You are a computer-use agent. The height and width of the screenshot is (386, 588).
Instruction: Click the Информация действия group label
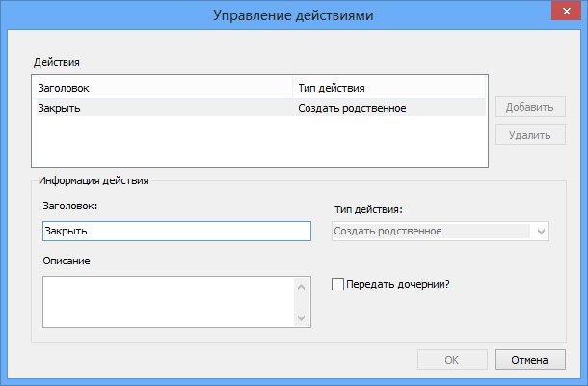(92, 179)
